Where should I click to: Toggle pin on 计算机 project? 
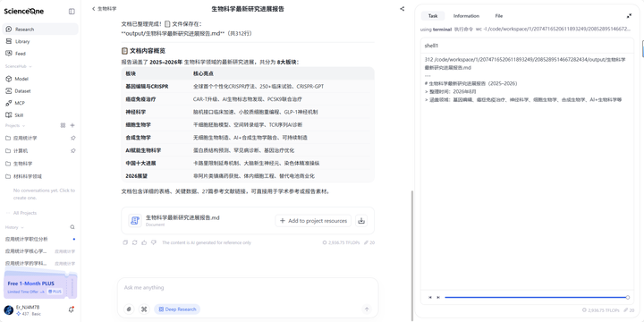[x=73, y=151]
